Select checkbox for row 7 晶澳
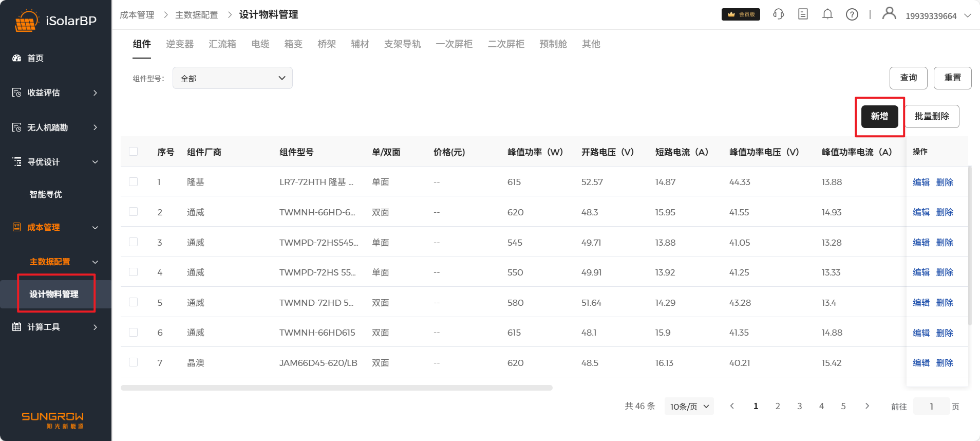The width and height of the screenshot is (980, 441). [134, 362]
